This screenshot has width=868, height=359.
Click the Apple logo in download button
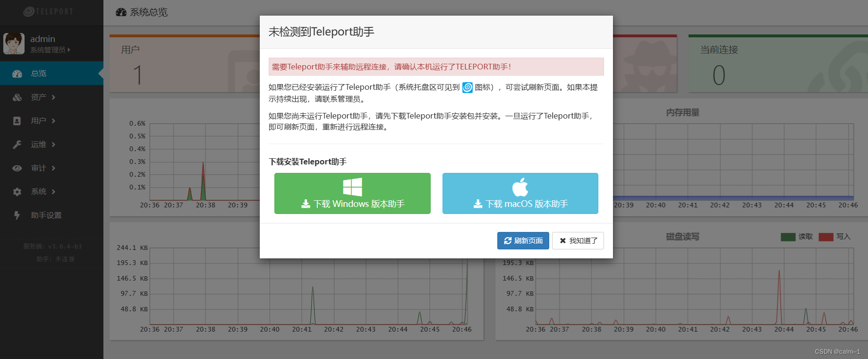(x=520, y=187)
